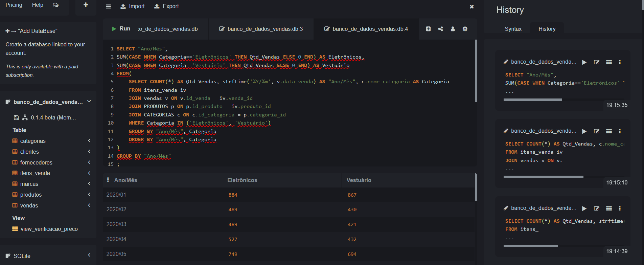Open more options for 19:14:39 history entry

(x=620, y=208)
